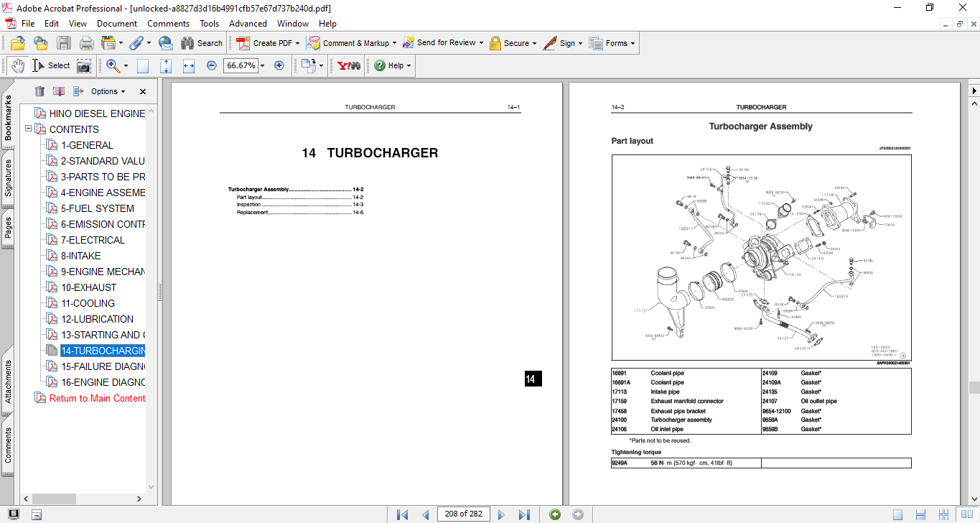Select the Hand tool

coord(17,65)
